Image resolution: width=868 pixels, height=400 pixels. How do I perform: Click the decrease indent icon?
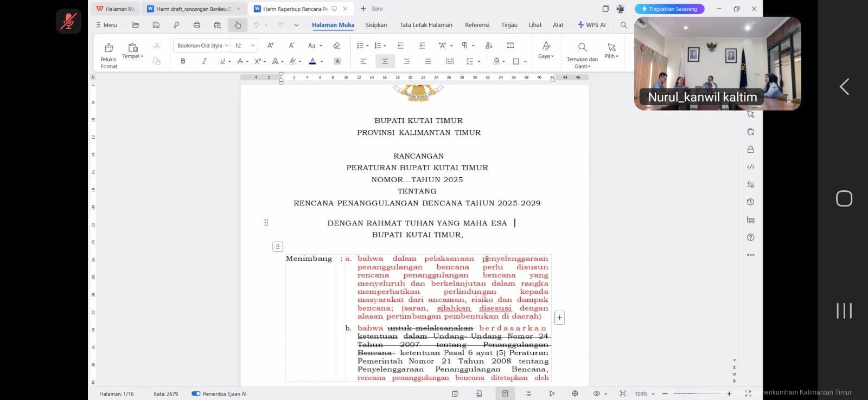click(x=400, y=46)
